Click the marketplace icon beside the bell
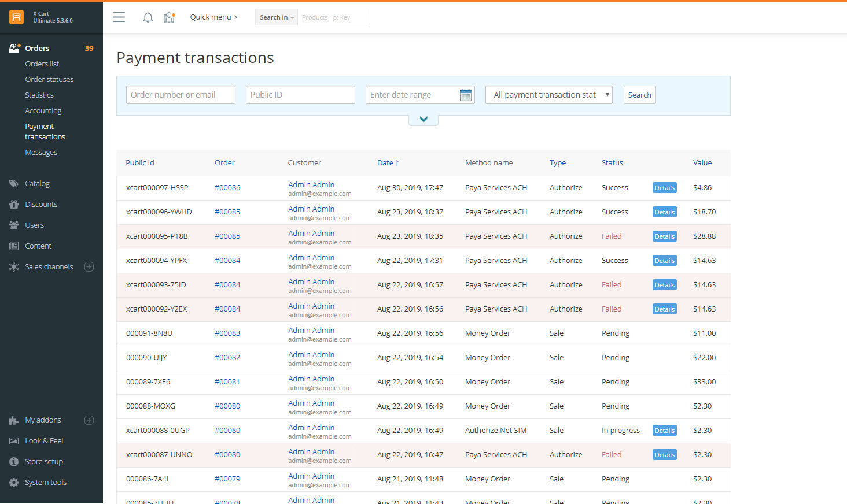 click(x=169, y=17)
